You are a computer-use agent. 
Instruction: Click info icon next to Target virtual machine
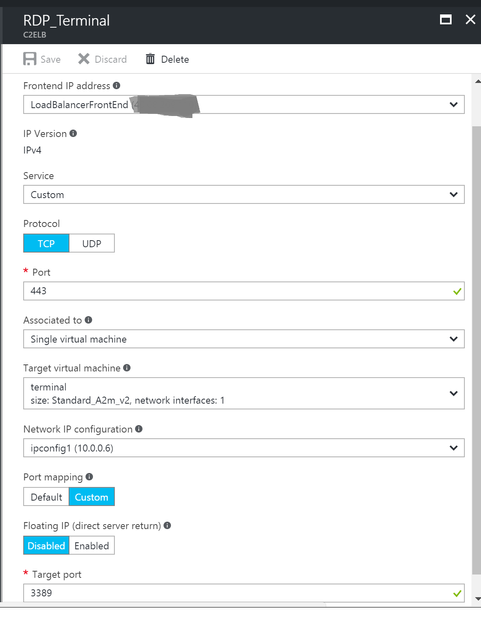click(127, 368)
